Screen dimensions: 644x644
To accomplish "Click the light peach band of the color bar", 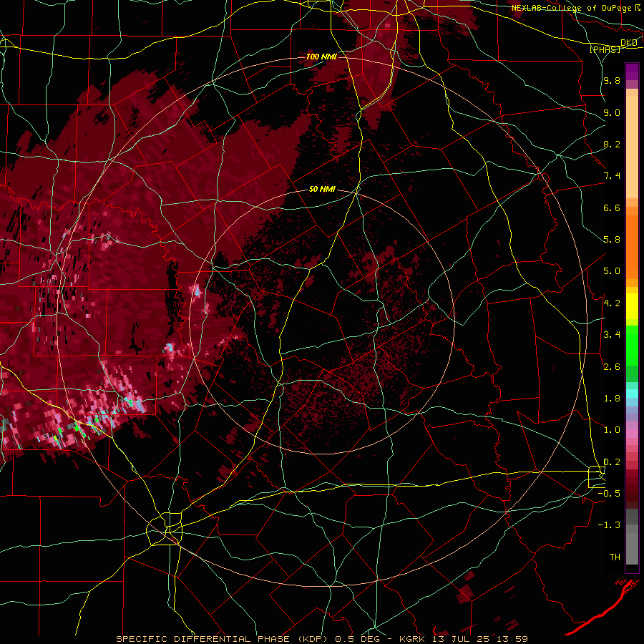I will click(x=632, y=147).
